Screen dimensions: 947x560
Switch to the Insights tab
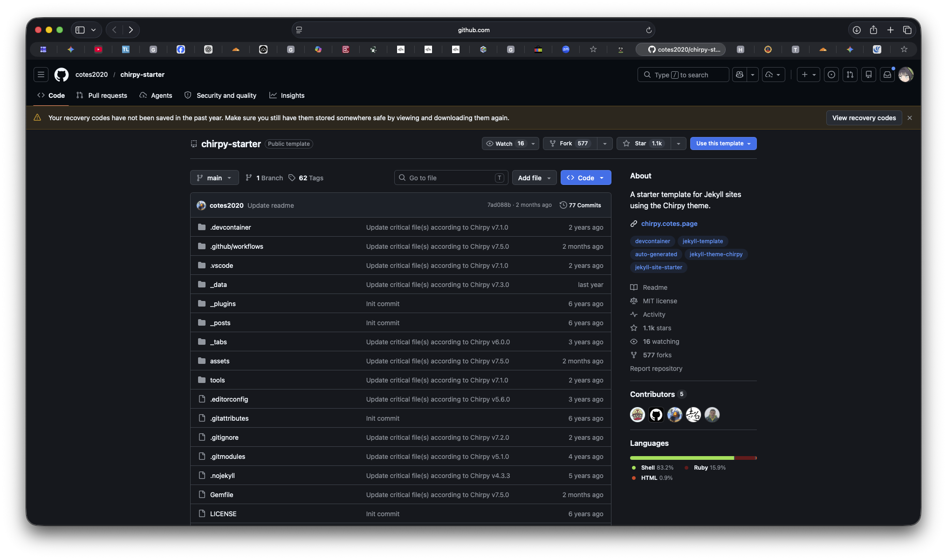tap(287, 96)
